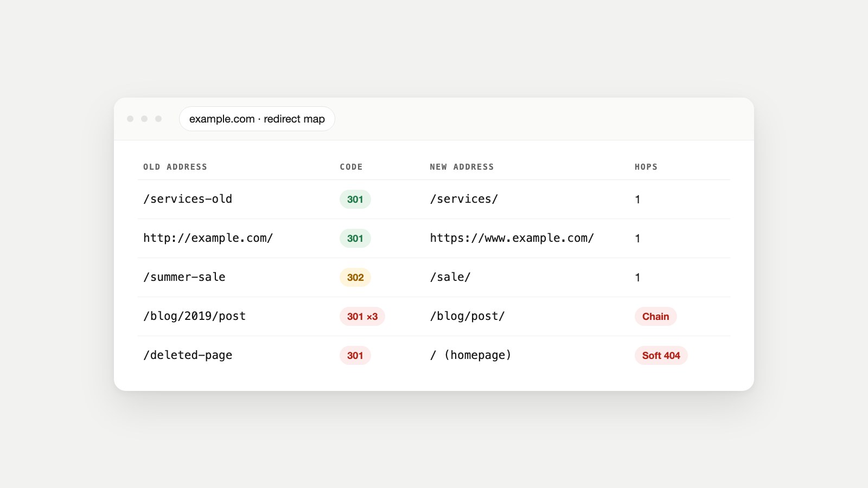Click the example.com redirect map address pill
868x488 pixels.
pyautogui.click(x=257, y=119)
